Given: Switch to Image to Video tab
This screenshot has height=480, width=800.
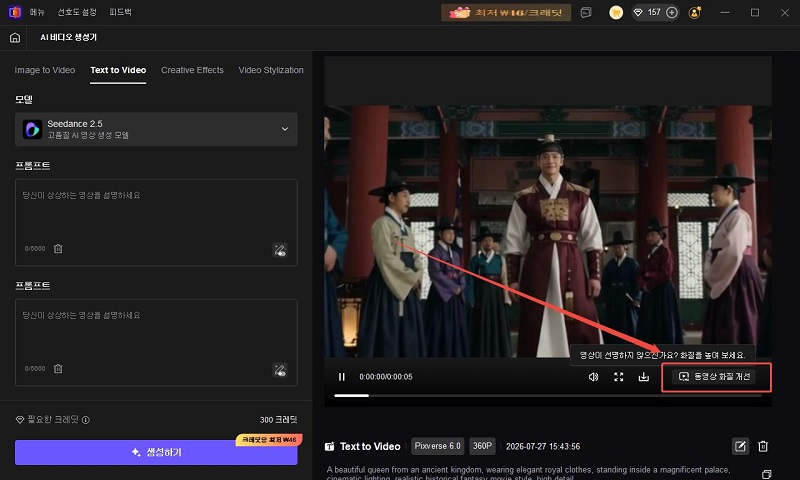Looking at the screenshot, I should point(44,70).
